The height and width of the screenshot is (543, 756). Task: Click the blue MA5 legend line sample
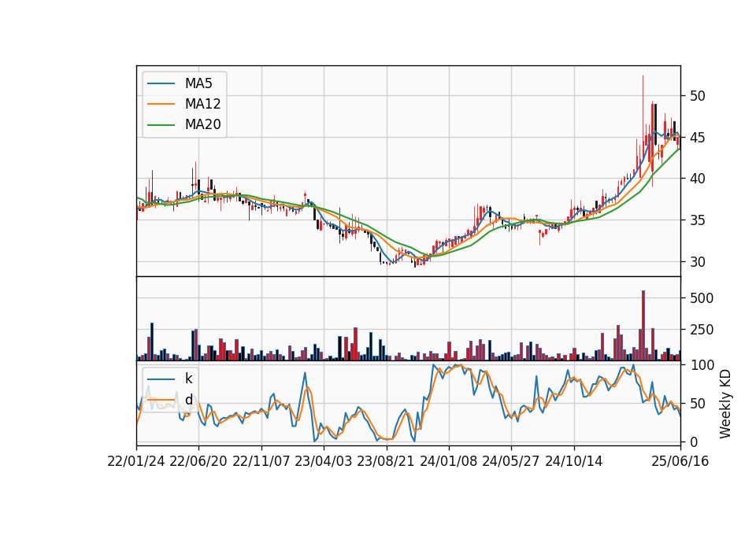point(161,83)
